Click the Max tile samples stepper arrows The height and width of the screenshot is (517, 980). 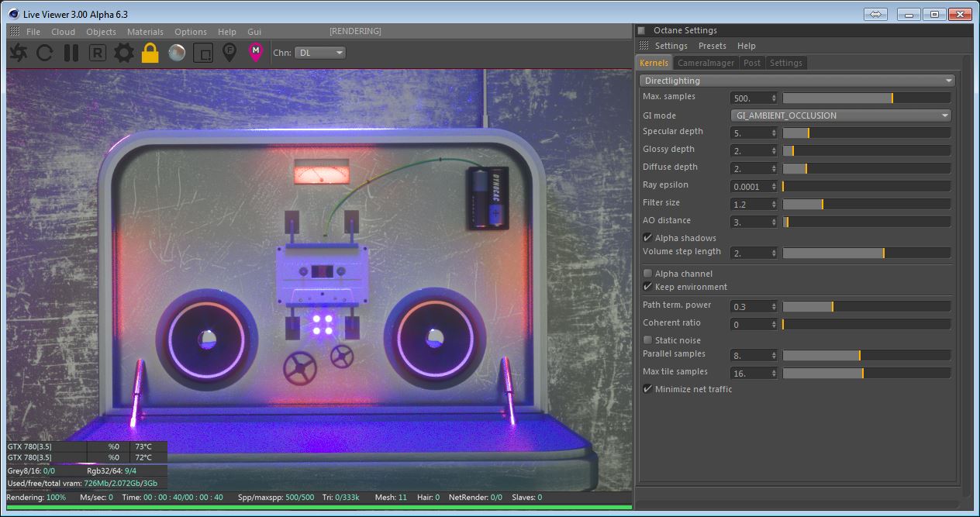click(774, 374)
